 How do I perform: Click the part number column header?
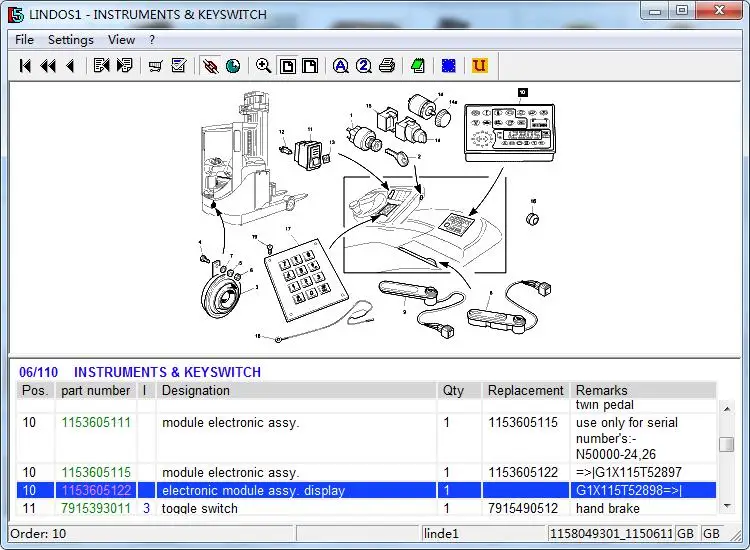(96, 390)
